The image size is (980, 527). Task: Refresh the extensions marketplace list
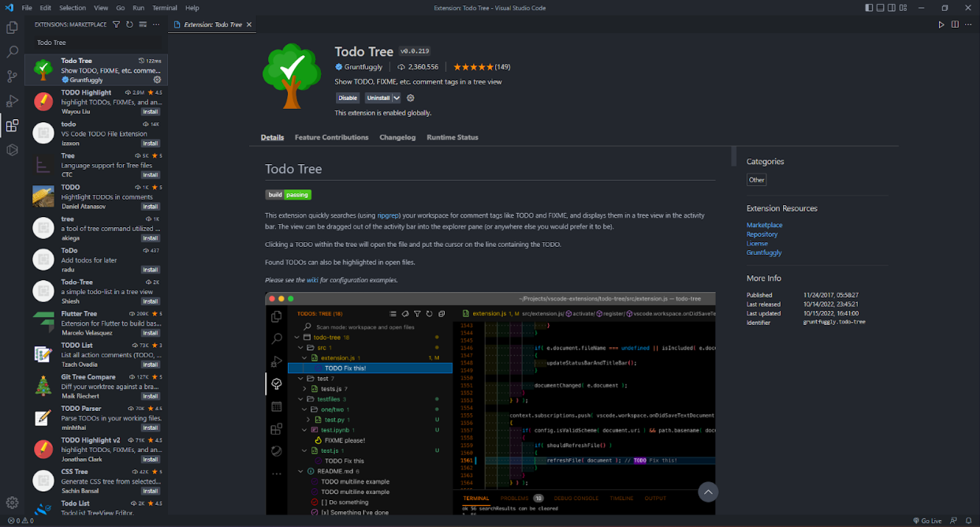(128, 24)
